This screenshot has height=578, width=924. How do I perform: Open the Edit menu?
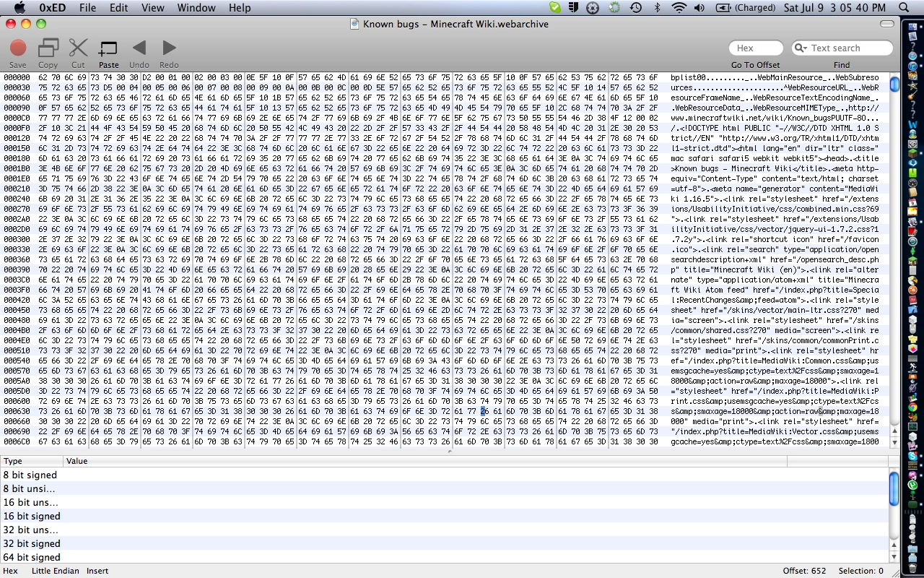(x=118, y=8)
